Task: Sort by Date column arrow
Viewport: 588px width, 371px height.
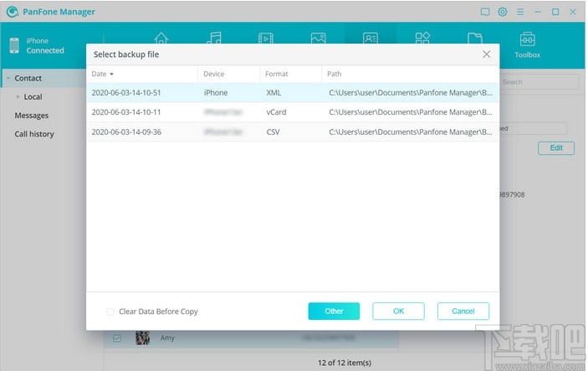Action: click(111, 74)
